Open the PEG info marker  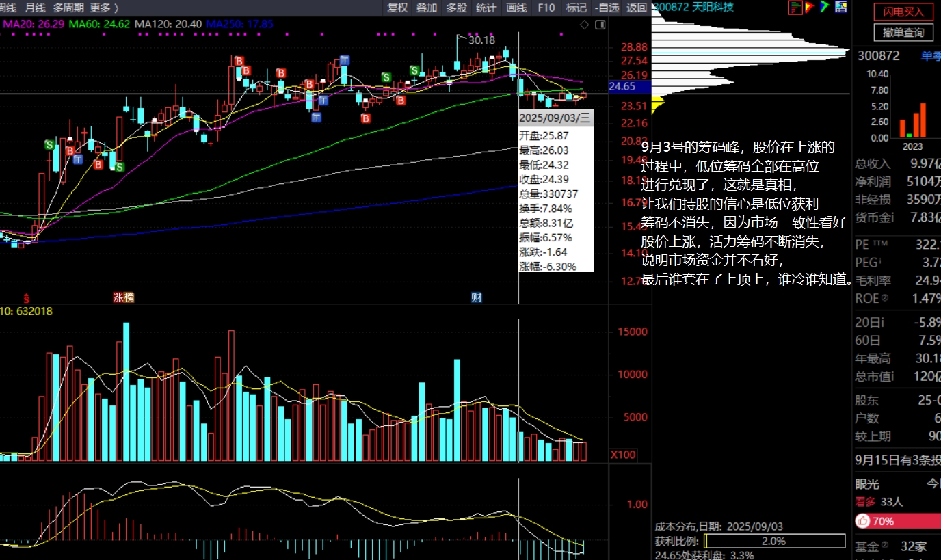tap(880, 261)
